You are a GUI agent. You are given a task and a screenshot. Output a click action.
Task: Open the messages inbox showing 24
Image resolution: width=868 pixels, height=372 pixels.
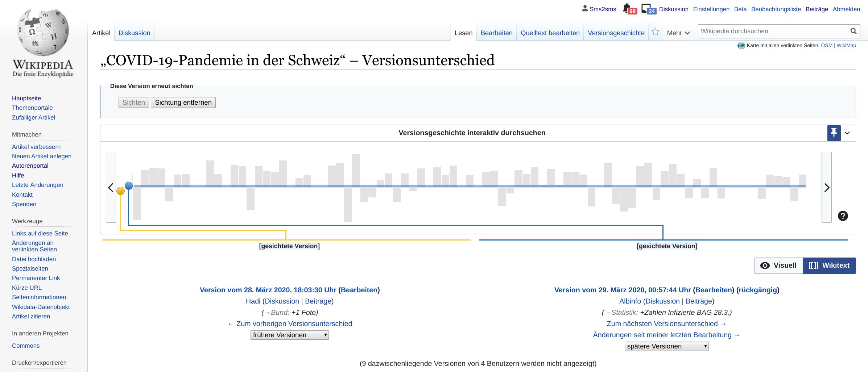pos(647,8)
